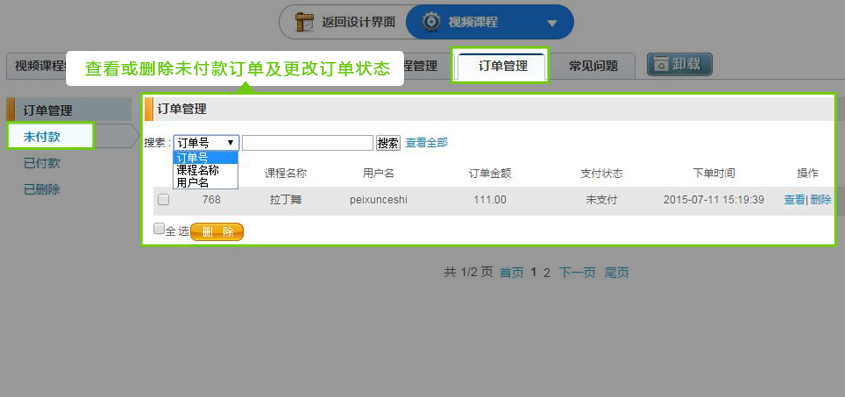Image resolution: width=845 pixels, height=397 pixels.
Task: Click the video course gear icon
Action: (x=431, y=22)
